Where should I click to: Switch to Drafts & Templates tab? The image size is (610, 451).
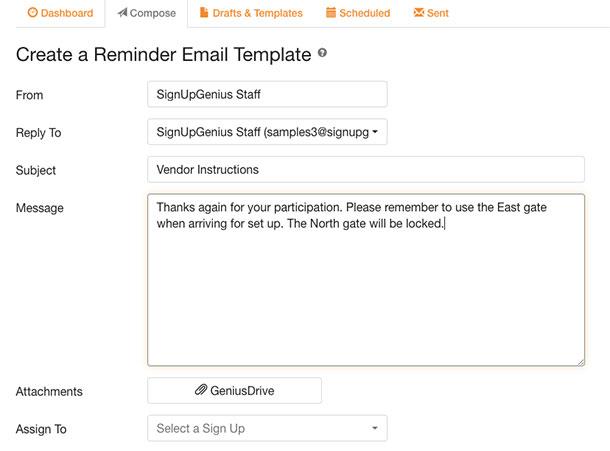click(x=251, y=13)
